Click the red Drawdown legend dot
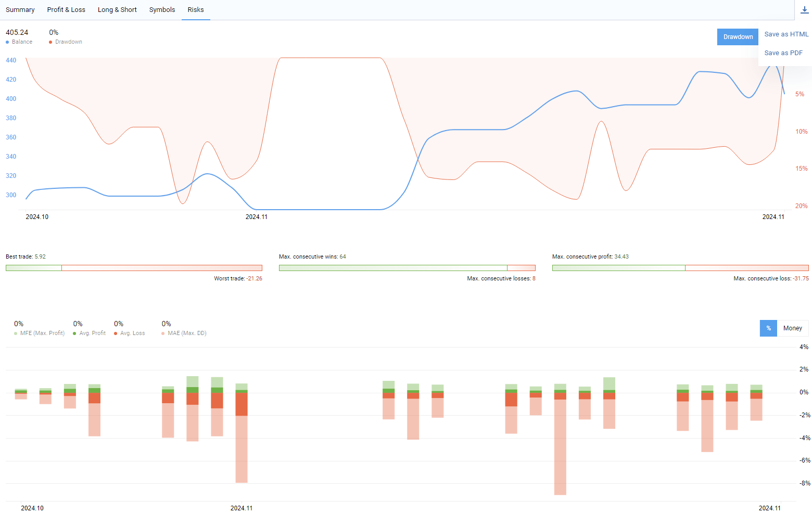Screen dimensions: 812x514 pos(50,42)
